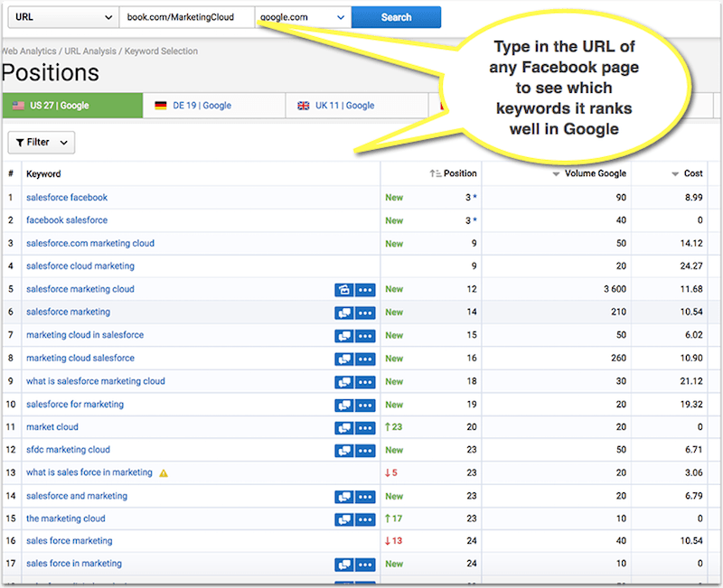The image size is (723, 588).
Task: Click the green '23' position rise indicator
Action: pos(393,427)
